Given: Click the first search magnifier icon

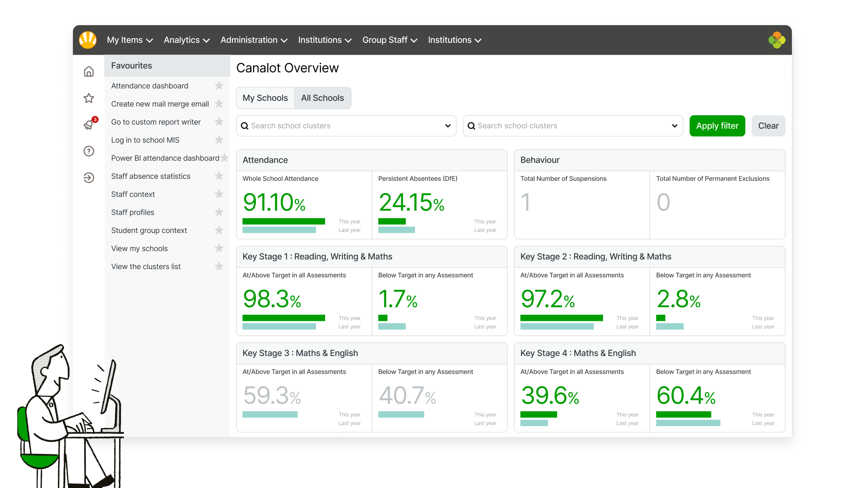Looking at the screenshot, I should 245,126.
